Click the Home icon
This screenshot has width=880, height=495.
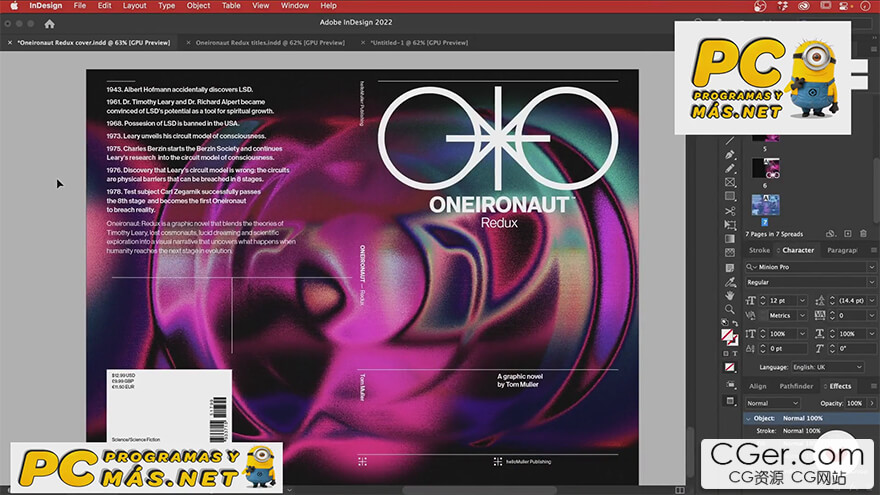point(49,24)
